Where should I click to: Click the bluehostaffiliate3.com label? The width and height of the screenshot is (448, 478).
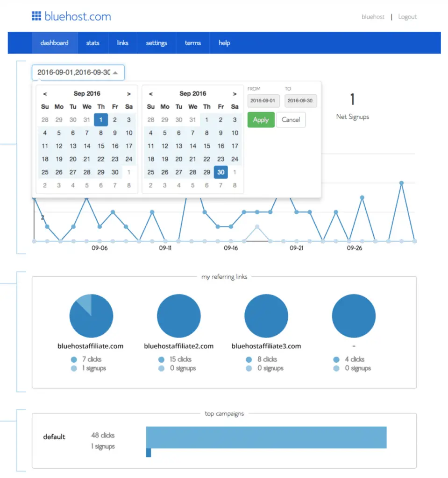pyautogui.click(x=266, y=346)
